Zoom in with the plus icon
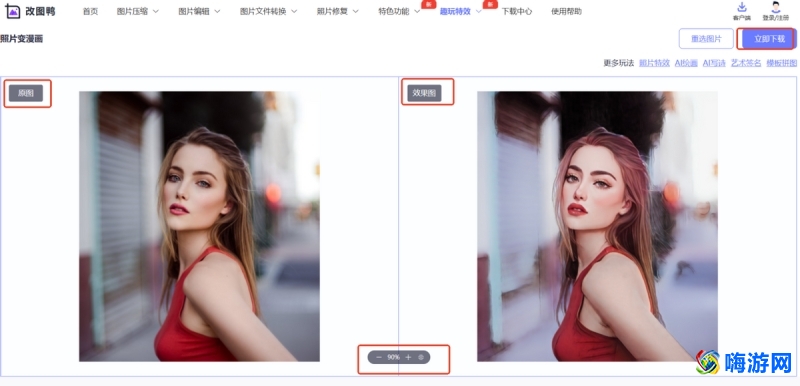 pos(408,357)
